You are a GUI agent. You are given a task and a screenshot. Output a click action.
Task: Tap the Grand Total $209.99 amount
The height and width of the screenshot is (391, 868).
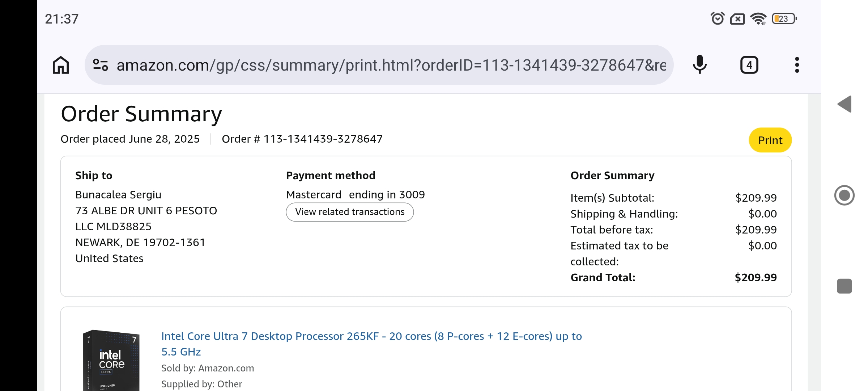pyautogui.click(x=756, y=278)
